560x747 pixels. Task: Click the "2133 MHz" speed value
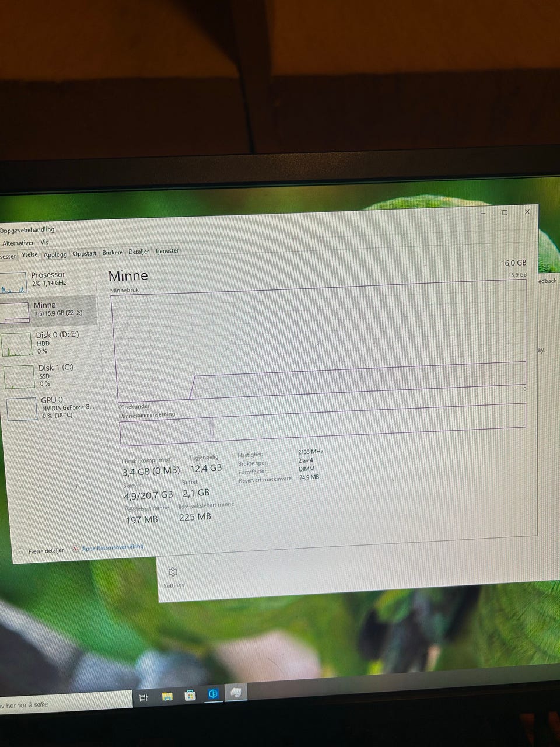coord(310,452)
